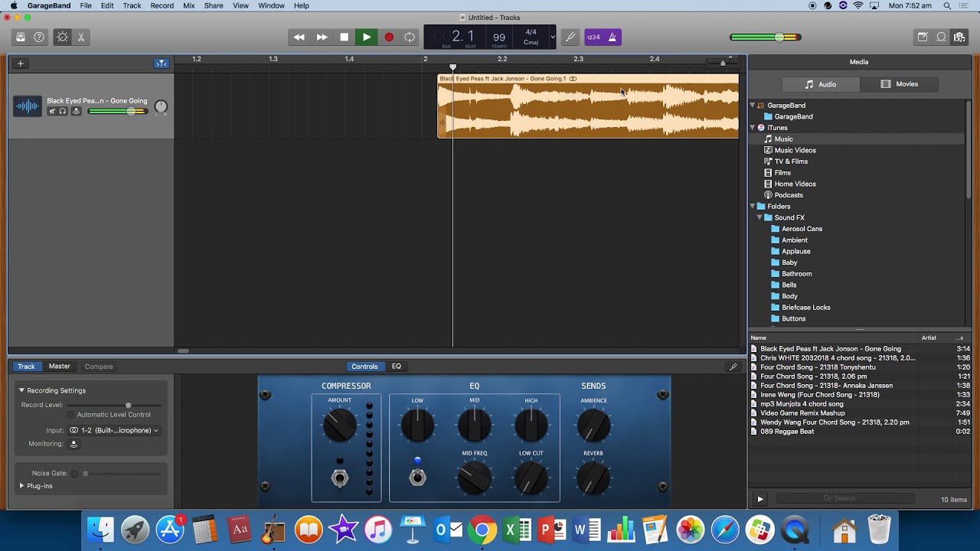The width and height of the screenshot is (980, 551).
Task: Click the track pan knob
Action: [x=161, y=107]
